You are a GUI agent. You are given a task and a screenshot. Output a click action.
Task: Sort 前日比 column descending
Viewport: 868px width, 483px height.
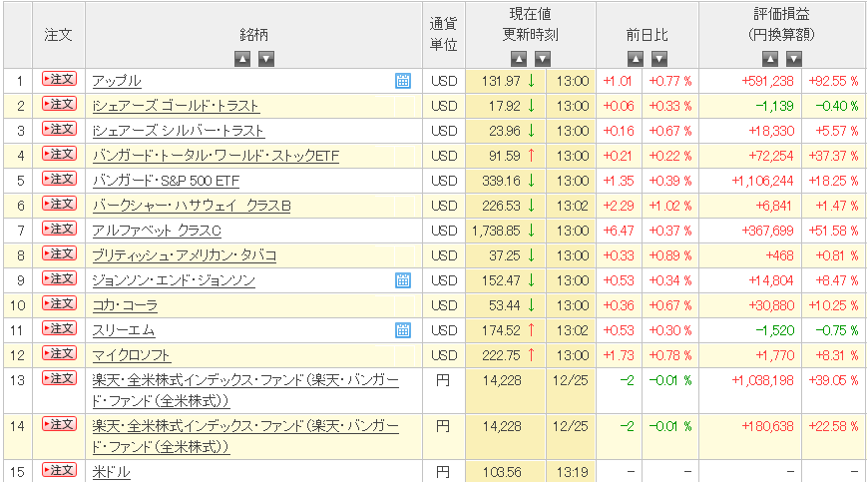[659, 59]
